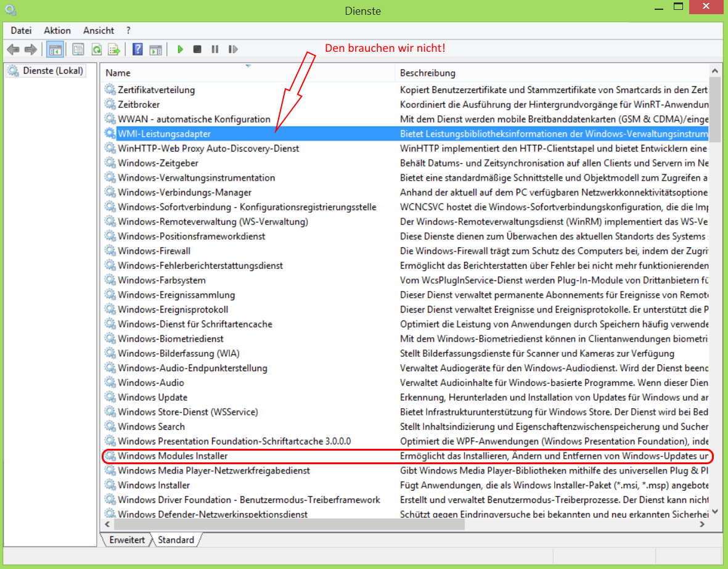Select Windows-Dienst für Schriftartencache row
Image resolution: width=728 pixels, height=569 pixels.
coord(406,324)
